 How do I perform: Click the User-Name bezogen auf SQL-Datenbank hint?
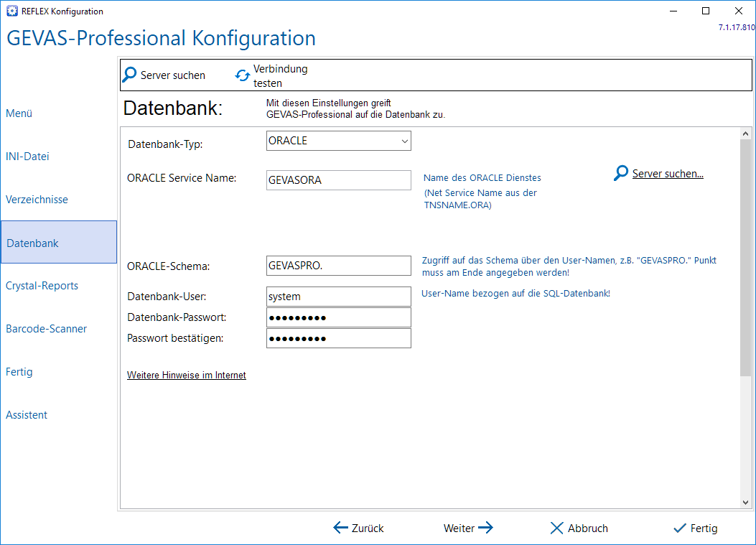coord(516,293)
